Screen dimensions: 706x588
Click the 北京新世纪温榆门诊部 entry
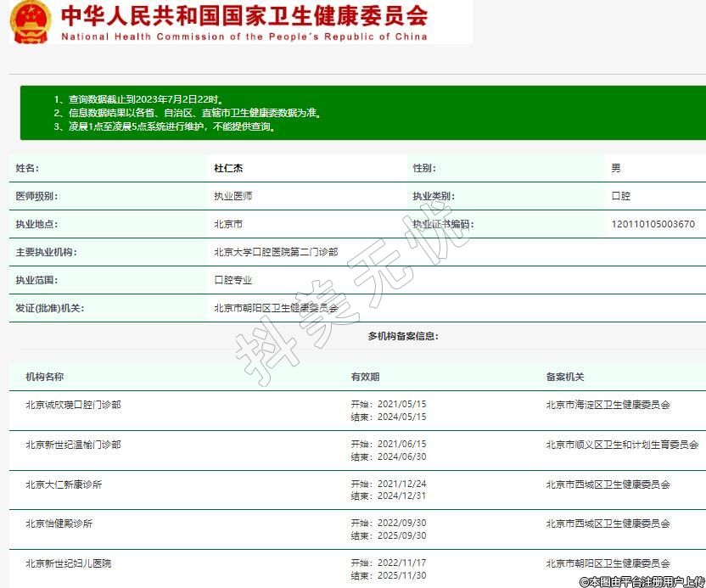73,445
